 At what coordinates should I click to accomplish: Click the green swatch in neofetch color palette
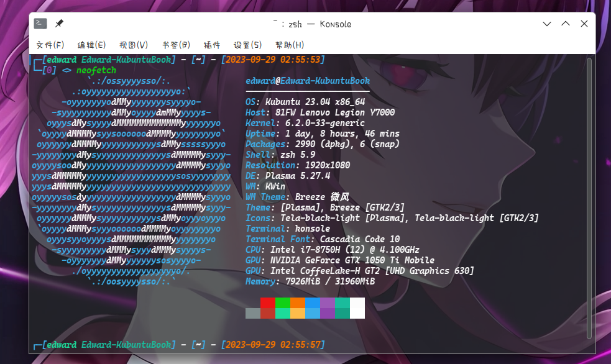[x=282, y=309]
